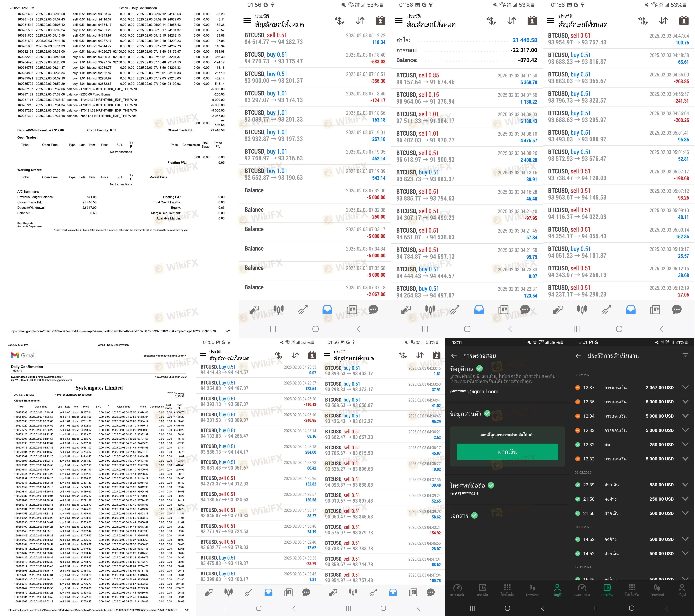
Task: Tap currency icon above 05:12:22 BTCUSD sell row
Action: (x=339, y=21)
